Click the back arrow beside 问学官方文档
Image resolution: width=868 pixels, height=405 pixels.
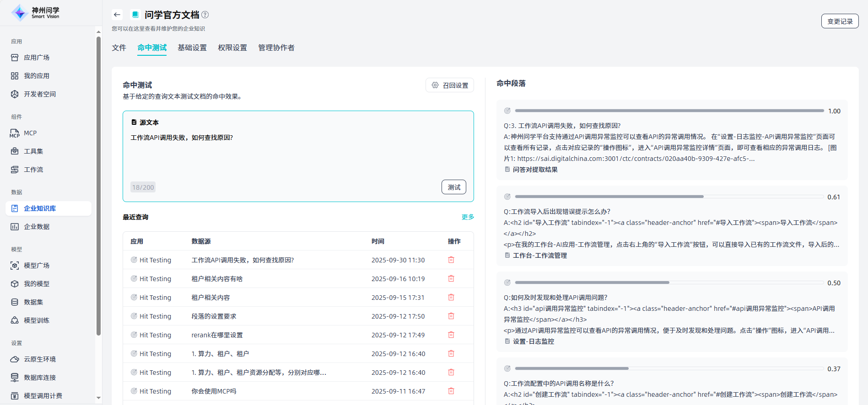click(117, 15)
